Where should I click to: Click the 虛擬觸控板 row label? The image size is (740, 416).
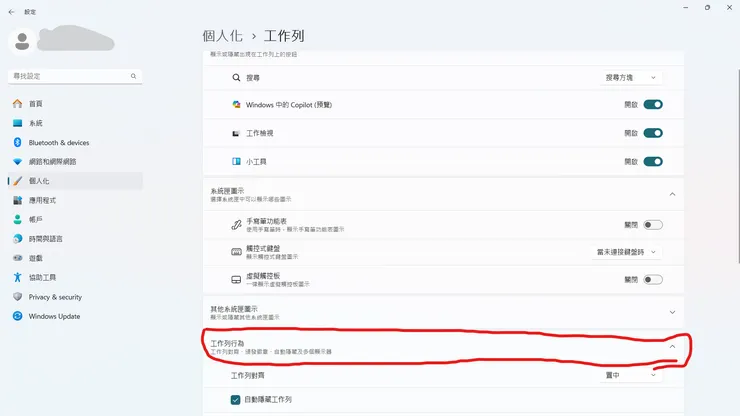[x=263, y=276]
